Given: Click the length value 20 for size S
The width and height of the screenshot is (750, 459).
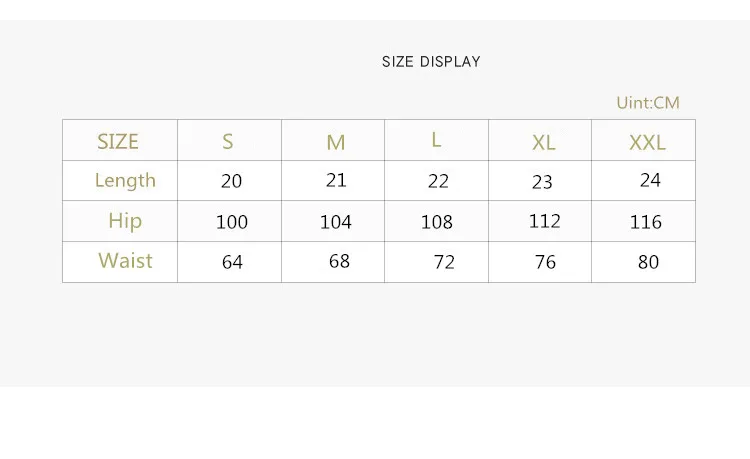Looking at the screenshot, I should click(x=232, y=182).
